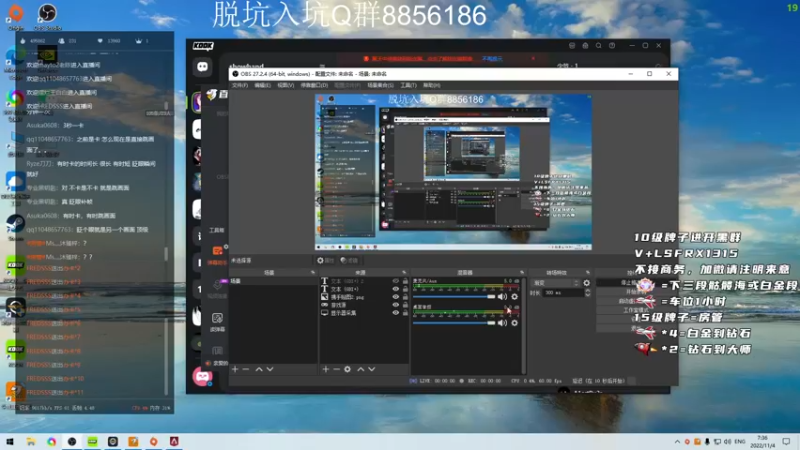The height and width of the screenshot is (450, 800).
Task: Pop out the Scene Transitions dock header icon
Action: (x=587, y=272)
